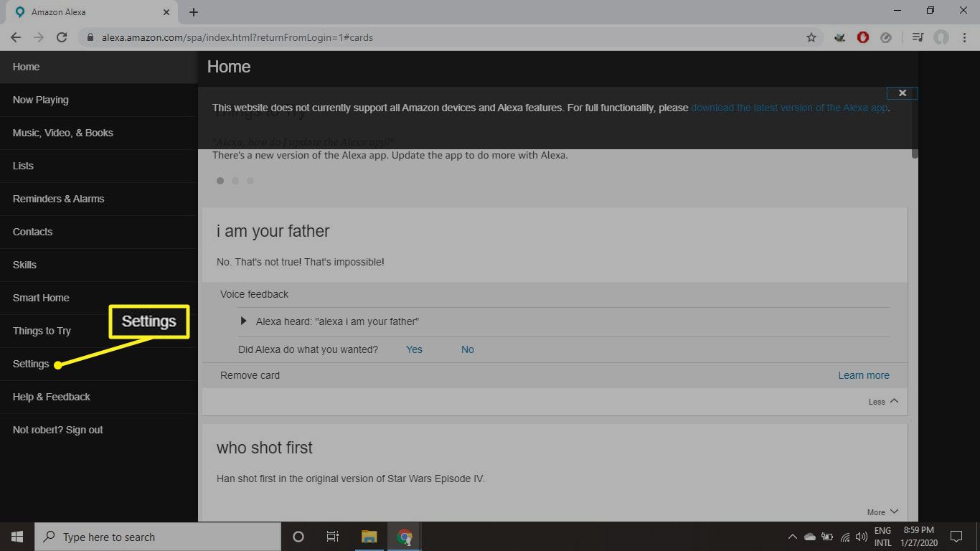Show hidden system tray icons

pos(792,537)
